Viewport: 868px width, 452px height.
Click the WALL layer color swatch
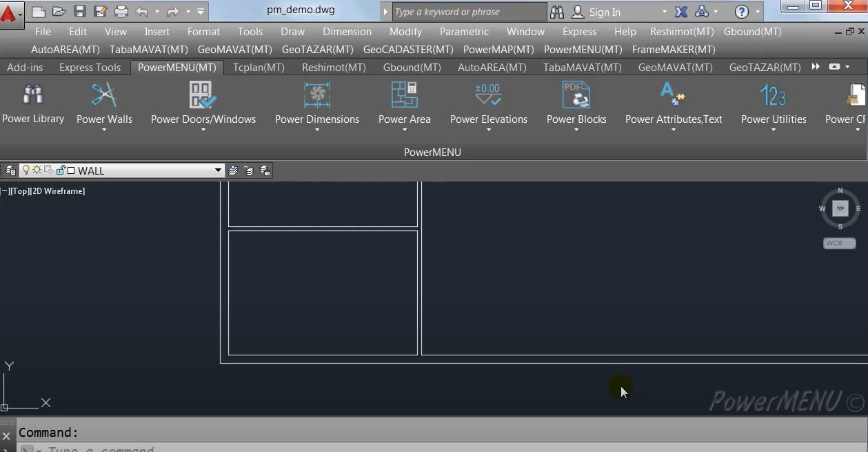71,170
